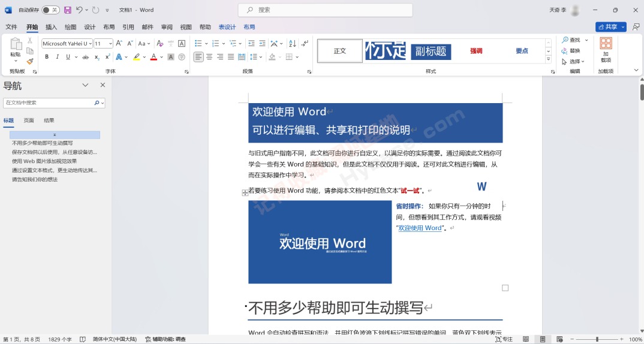This screenshot has height=344, width=644.
Task: Click the Sort A-Z icon
Action: point(293,43)
